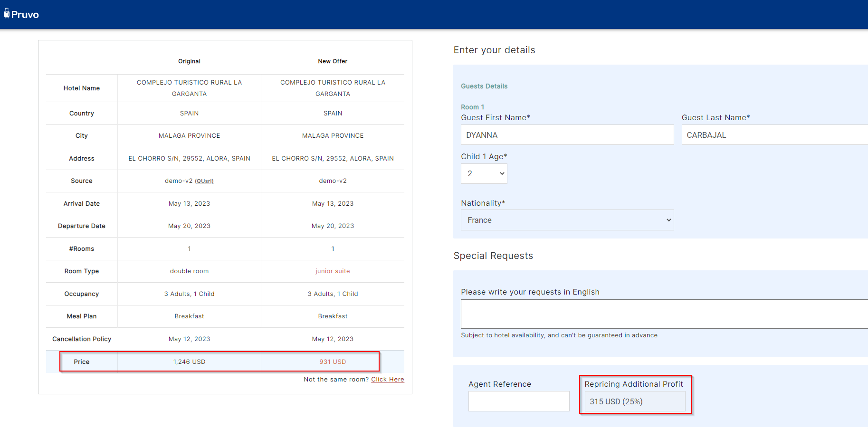Click the Pruvo logo in header
Screen dimensions: 868x429
click(x=21, y=14)
